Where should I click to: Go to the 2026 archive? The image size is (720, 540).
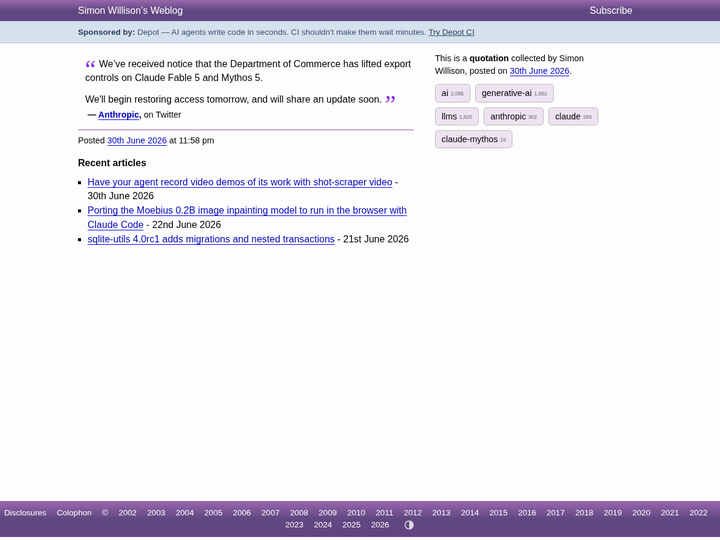point(380,525)
